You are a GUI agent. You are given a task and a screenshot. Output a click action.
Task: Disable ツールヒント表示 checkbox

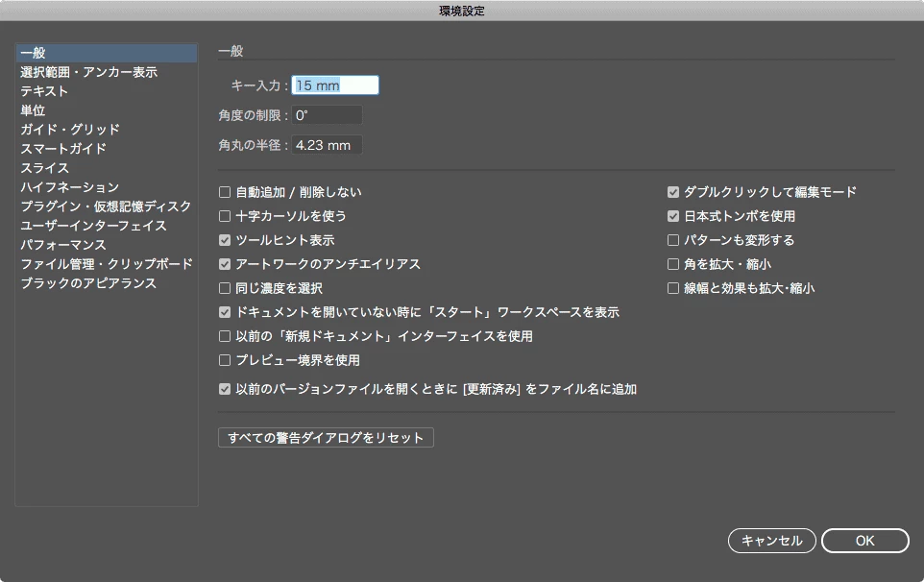pos(225,240)
